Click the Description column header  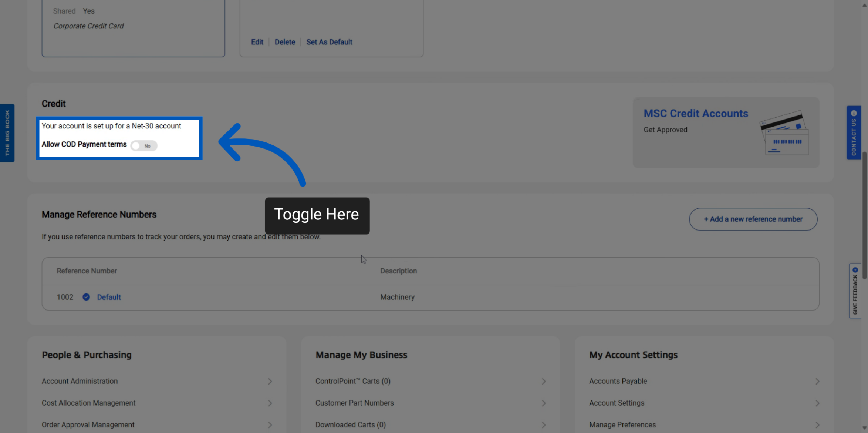(398, 271)
